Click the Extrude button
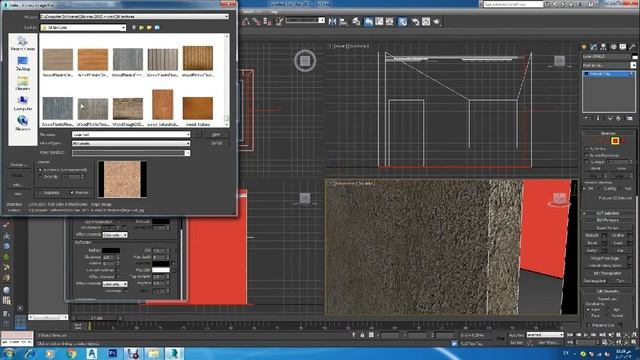 click(592, 236)
